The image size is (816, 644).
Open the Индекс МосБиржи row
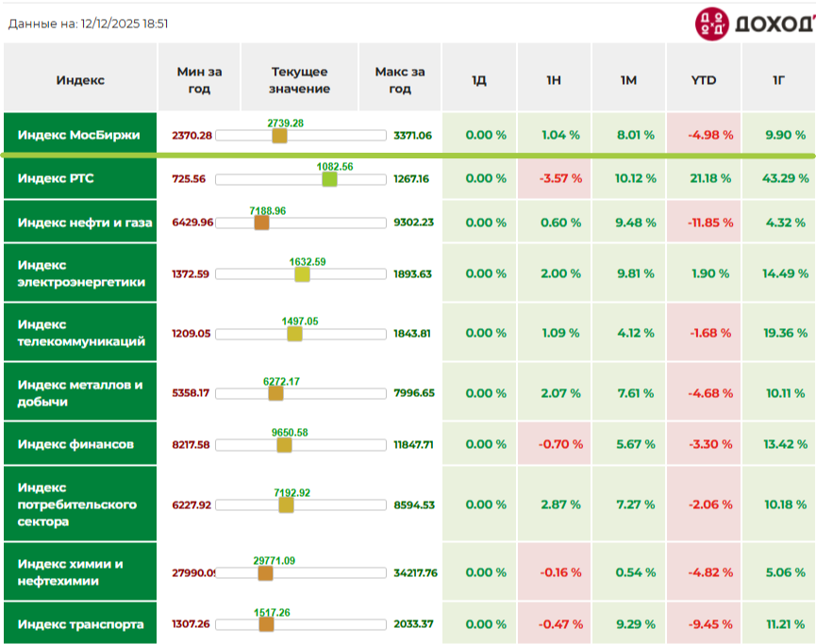(x=80, y=134)
